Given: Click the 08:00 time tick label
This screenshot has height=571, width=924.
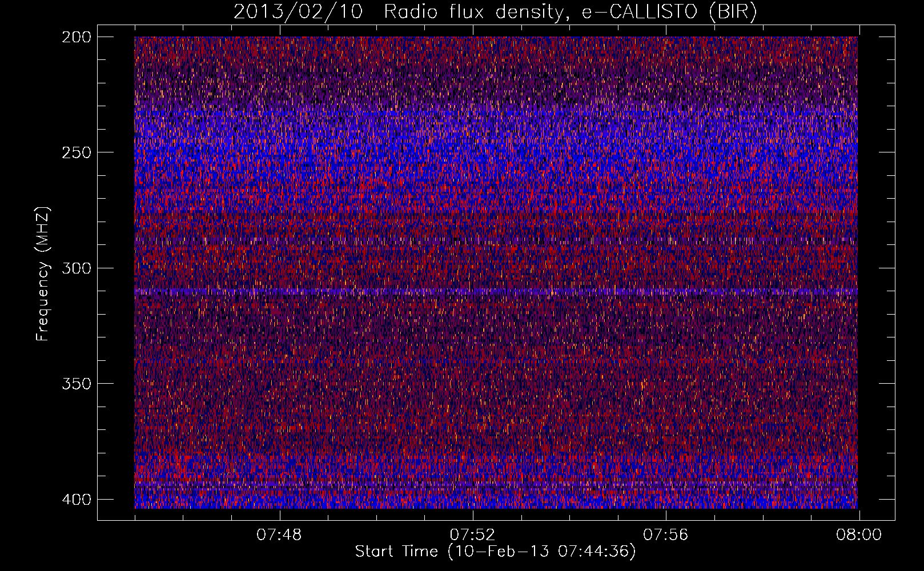Looking at the screenshot, I should point(859,535).
